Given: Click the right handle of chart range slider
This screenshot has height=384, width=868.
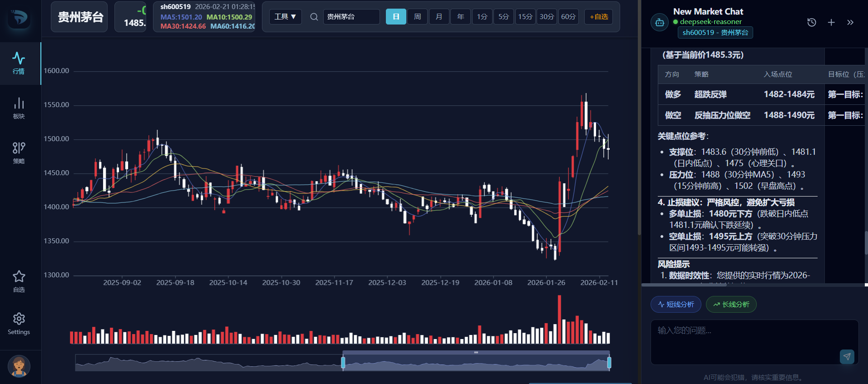Looking at the screenshot, I should (609, 362).
